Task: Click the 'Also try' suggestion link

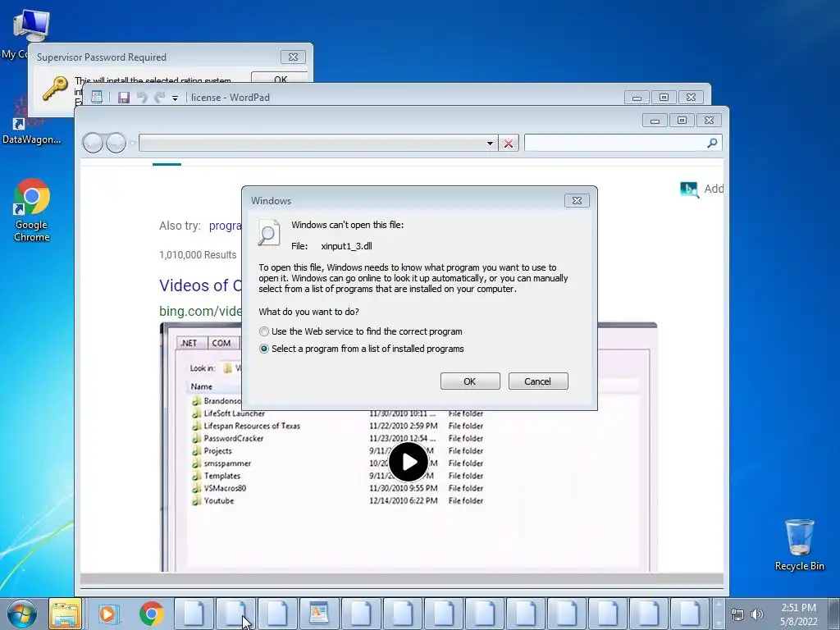Action: [x=226, y=226]
